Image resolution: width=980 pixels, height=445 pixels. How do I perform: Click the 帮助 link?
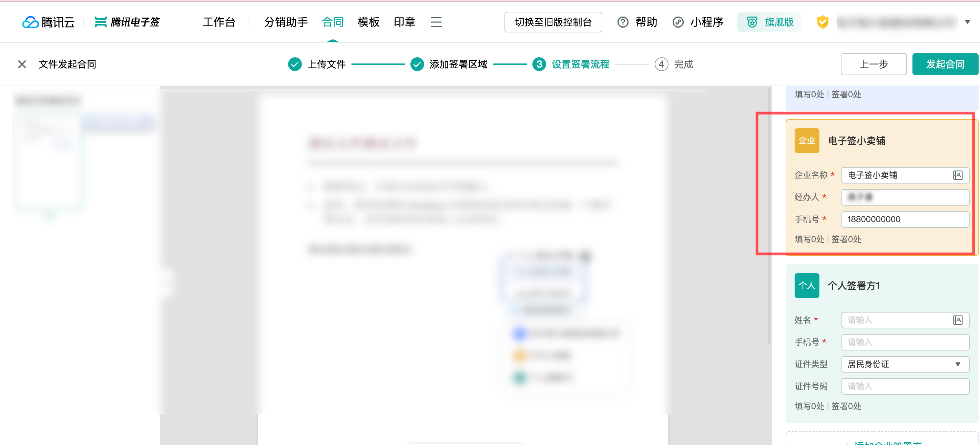pyautogui.click(x=646, y=22)
